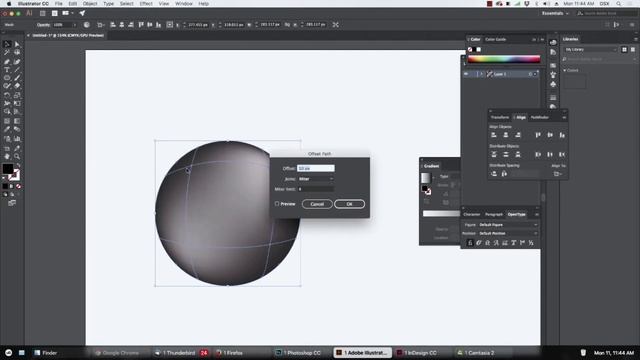Click the color spectrum bar in the Color panel

[x=504, y=59]
